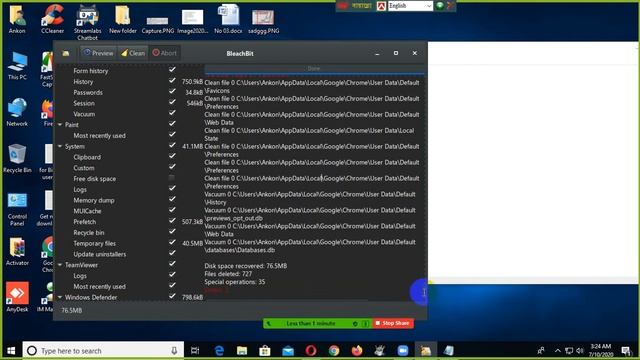Open CCleaner desktop icon
The image size is (640, 360).
pyautogui.click(x=52, y=19)
